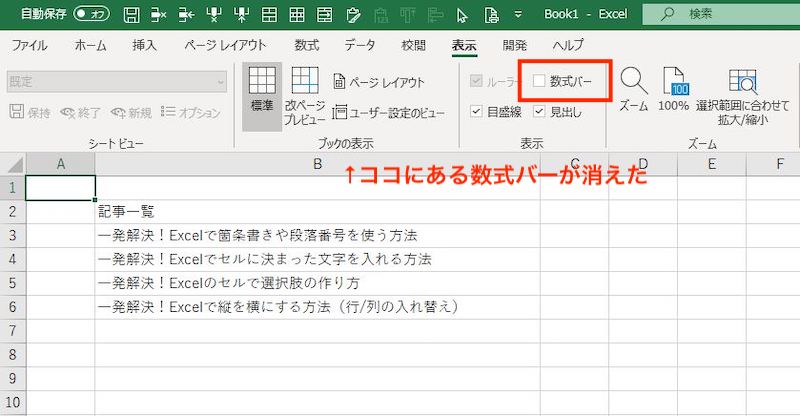Select column A header
This screenshot has width=800, height=416.
[61, 164]
